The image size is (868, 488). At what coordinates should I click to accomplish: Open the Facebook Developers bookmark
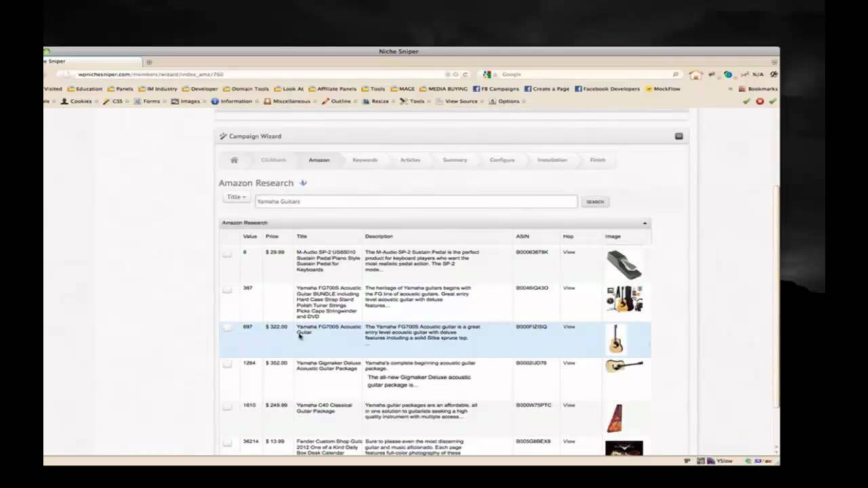(607, 89)
